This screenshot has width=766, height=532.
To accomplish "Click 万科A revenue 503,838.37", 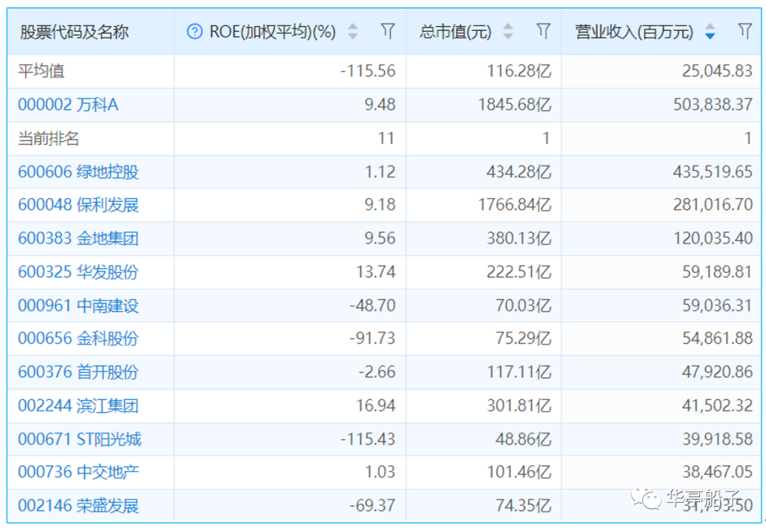I will (713, 104).
